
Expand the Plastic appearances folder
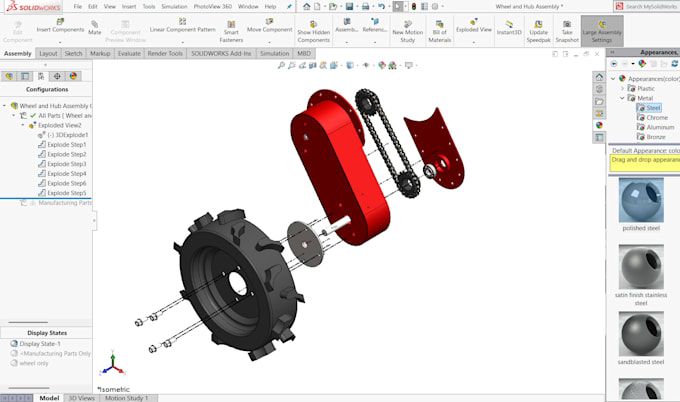622,88
